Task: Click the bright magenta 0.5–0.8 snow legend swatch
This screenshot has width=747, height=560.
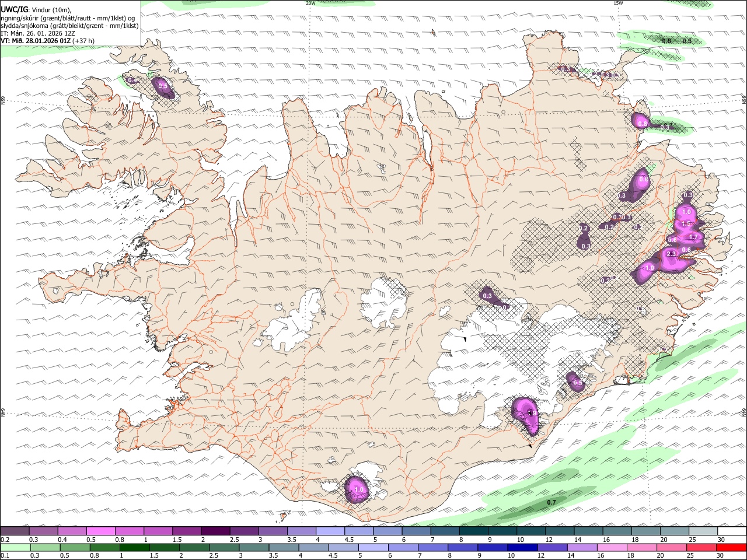Action: pyautogui.click(x=100, y=531)
